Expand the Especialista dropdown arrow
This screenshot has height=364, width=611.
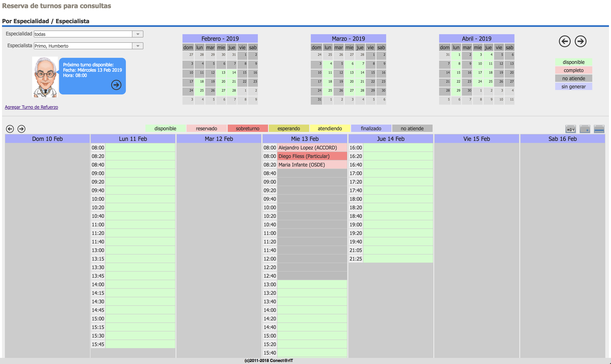coord(138,46)
